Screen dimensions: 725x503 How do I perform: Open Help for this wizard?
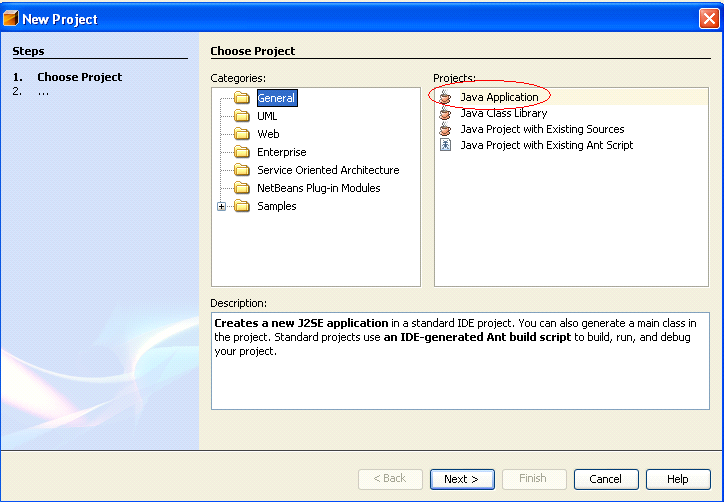pos(678,479)
